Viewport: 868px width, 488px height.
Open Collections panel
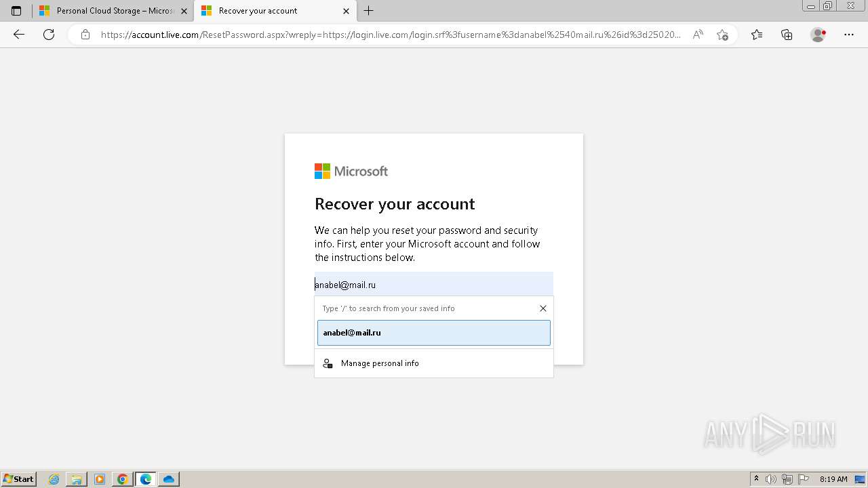coord(787,35)
